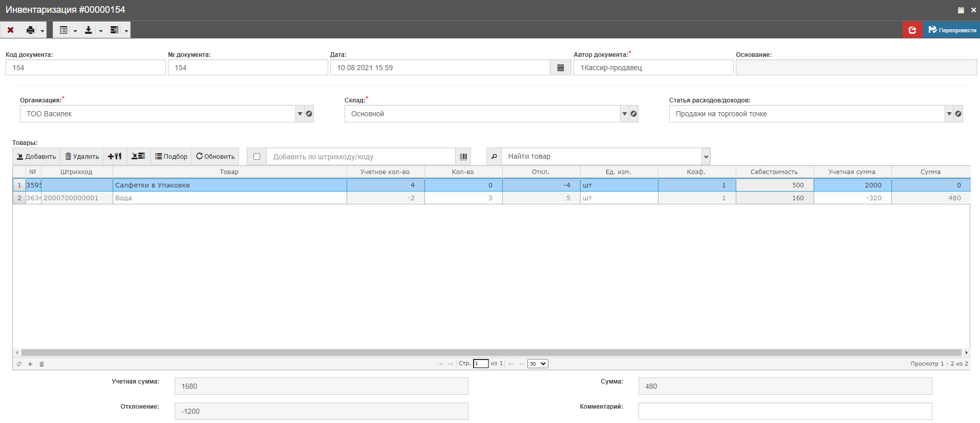
Task: Click the download icon in the top toolbar
Action: pos(89,30)
